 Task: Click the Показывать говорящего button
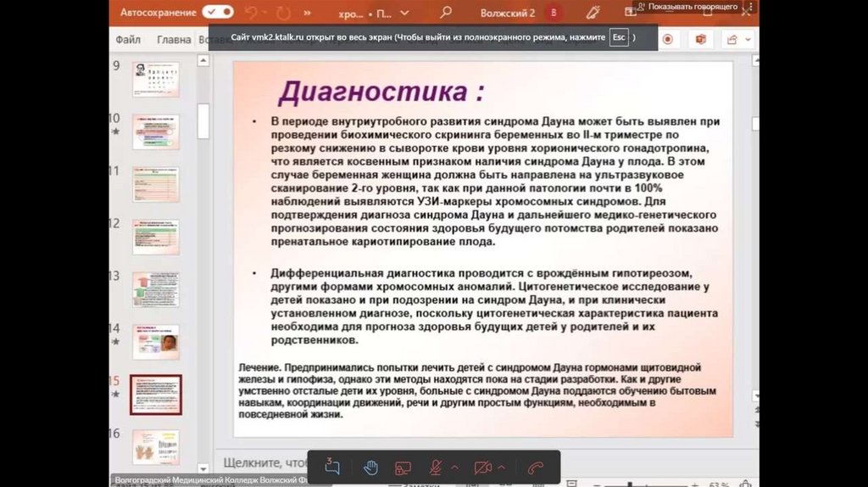click(x=687, y=6)
